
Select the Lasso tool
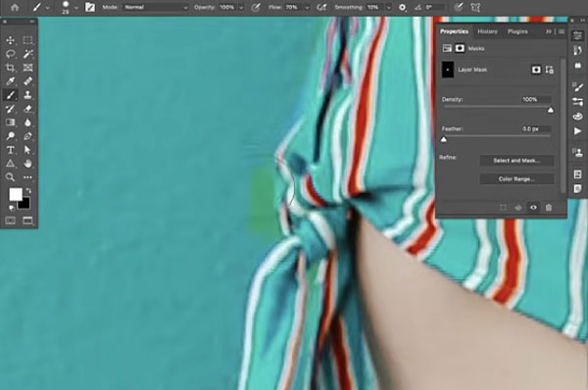10,54
